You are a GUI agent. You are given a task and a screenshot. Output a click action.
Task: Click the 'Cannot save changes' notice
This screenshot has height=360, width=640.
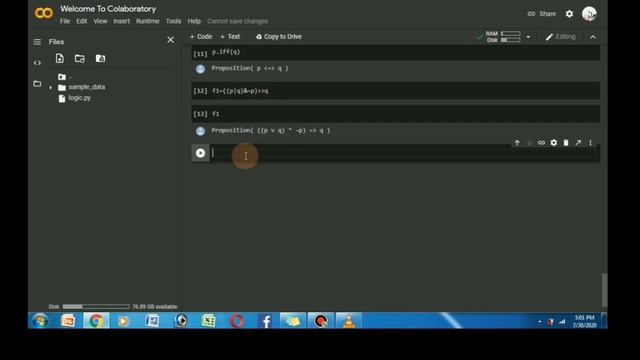click(x=238, y=21)
